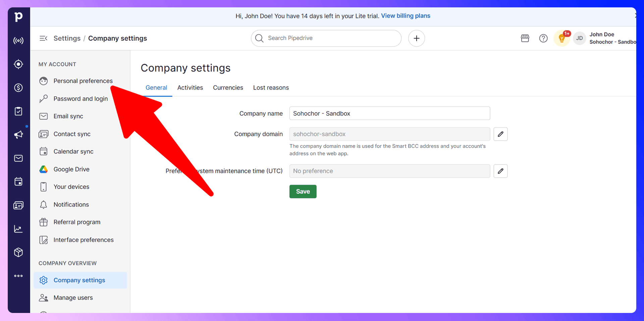644x321 pixels.
Task: Edit the Company domain pencil icon
Action: pos(500,134)
